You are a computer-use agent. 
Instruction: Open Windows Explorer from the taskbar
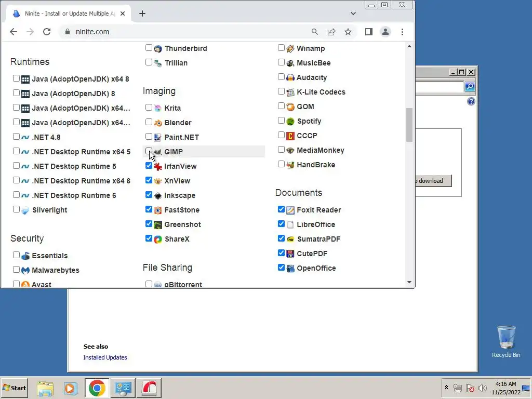(x=45, y=388)
